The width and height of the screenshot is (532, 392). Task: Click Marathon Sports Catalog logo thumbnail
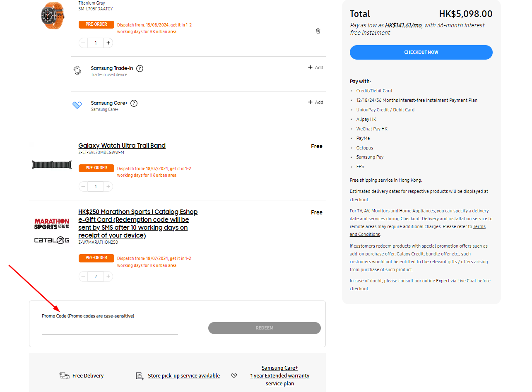(x=52, y=231)
